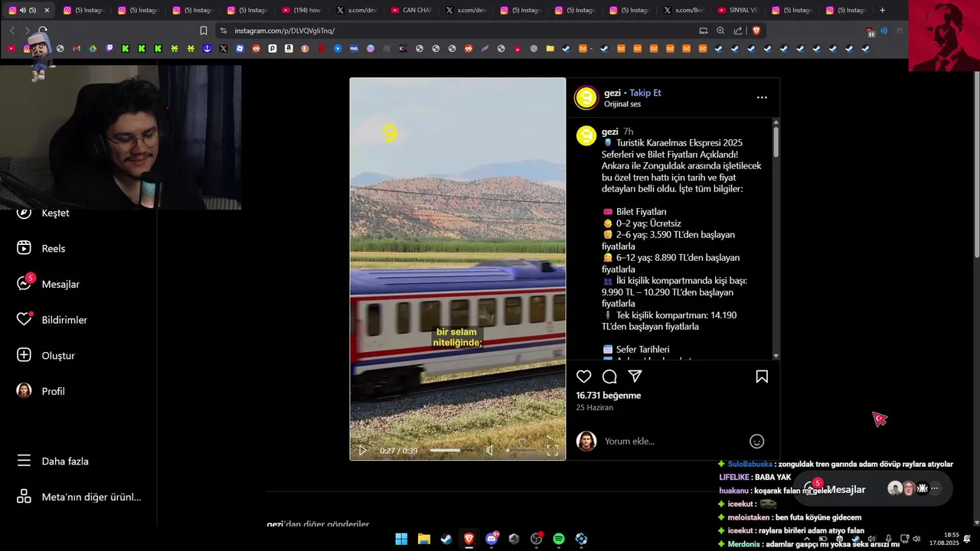Viewport: 980px width, 551px height.
Task: Open Keşfet in Instagram sidebar
Action: [x=44, y=213]
